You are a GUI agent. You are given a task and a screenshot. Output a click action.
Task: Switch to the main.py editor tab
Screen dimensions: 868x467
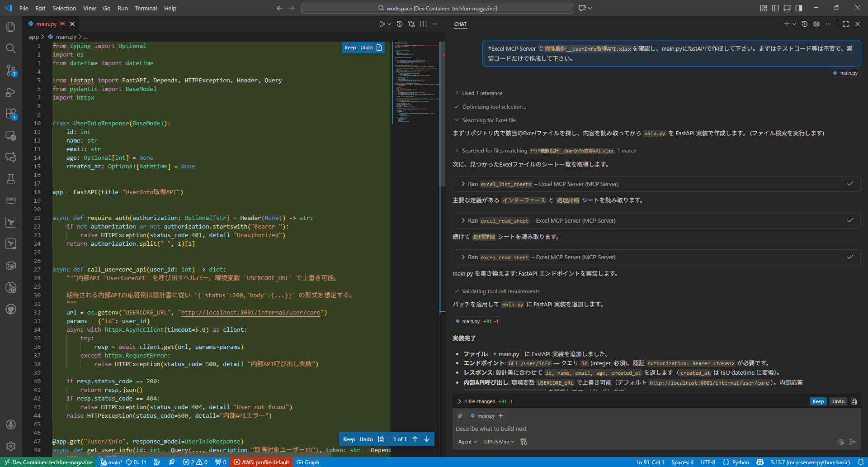[x=47, y=24]
